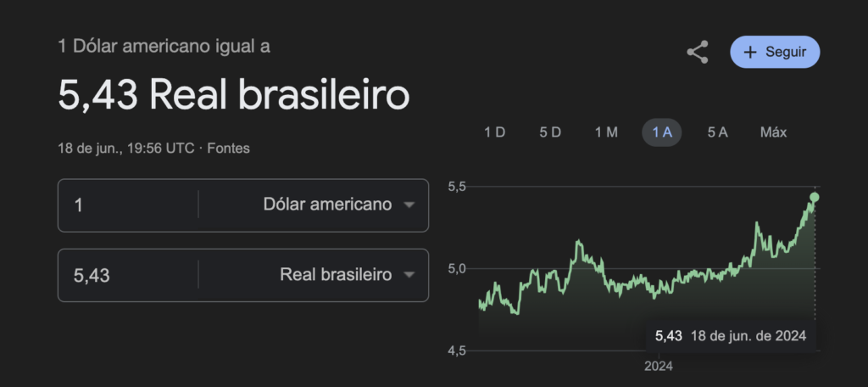The image size is (868, 387).
Task: Show the Máx time range
Action: click(773, 132)
